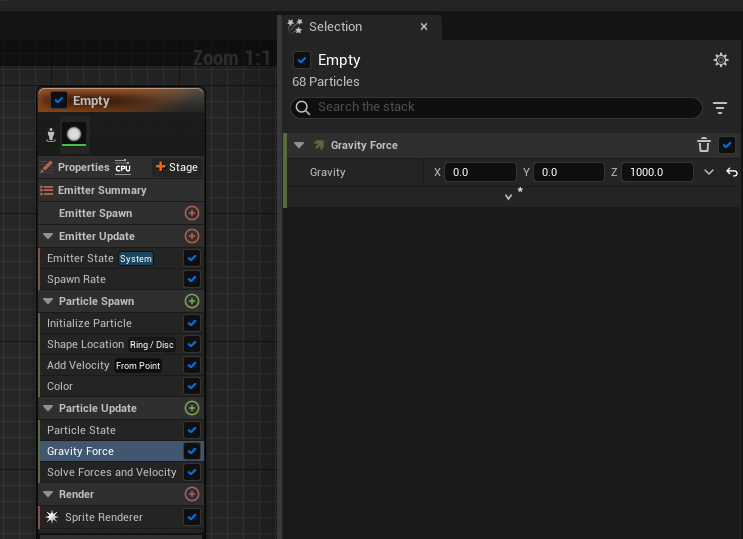Open the Gravity value dropdown arrow
Viewport: 743px width, 539px height.
[x=709, y=172]
